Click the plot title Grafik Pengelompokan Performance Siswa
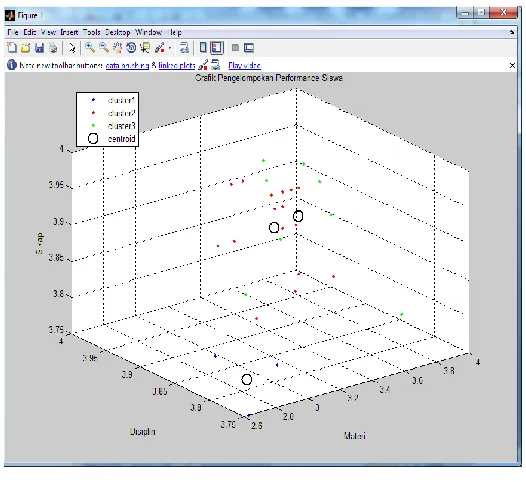The width and height of the screenshot is (526, 482). click(269, 78)
